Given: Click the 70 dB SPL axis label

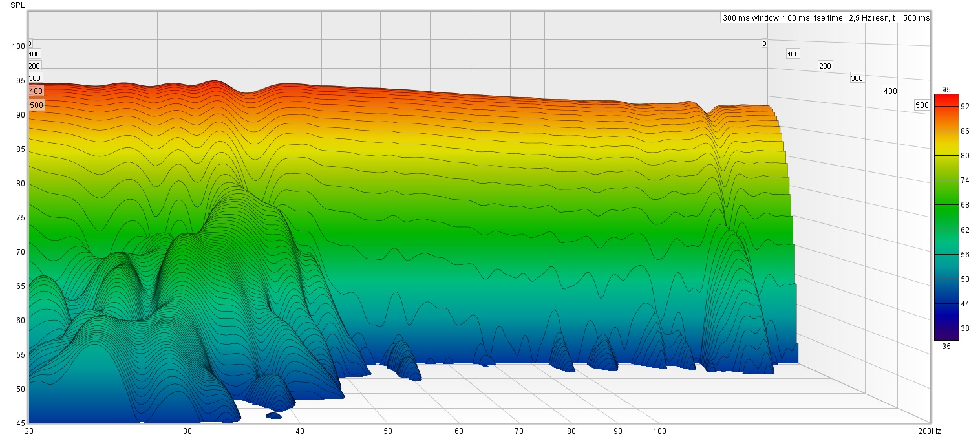Looking at the screenshot, I should (x=19, y=252).
